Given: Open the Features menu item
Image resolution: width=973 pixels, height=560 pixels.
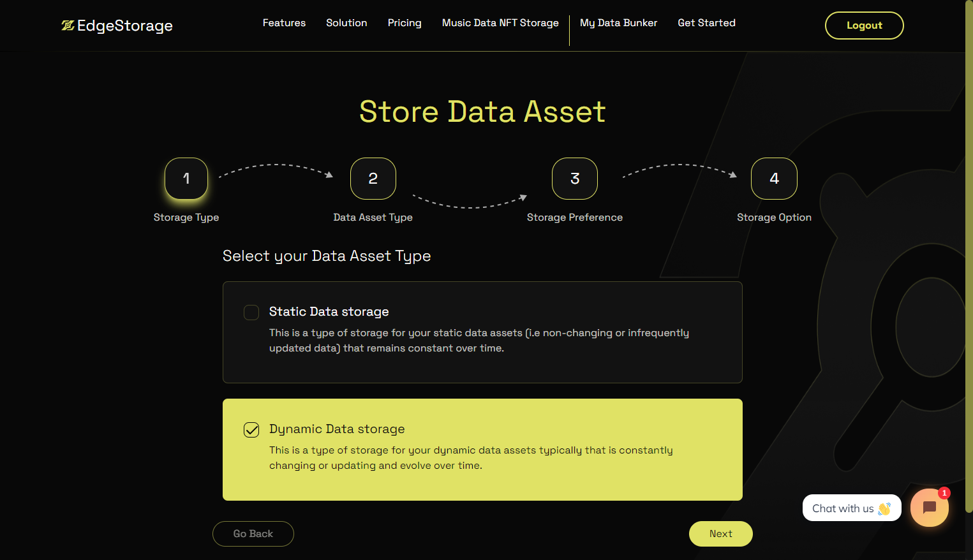Looking at the screenshot, I should (x=284, y=23).
